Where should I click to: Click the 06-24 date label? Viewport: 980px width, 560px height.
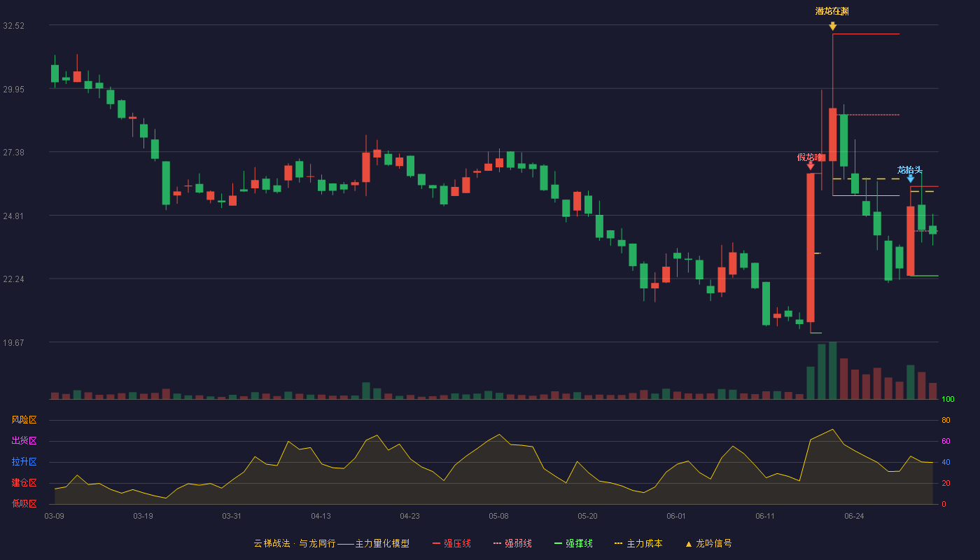[854, 516]
